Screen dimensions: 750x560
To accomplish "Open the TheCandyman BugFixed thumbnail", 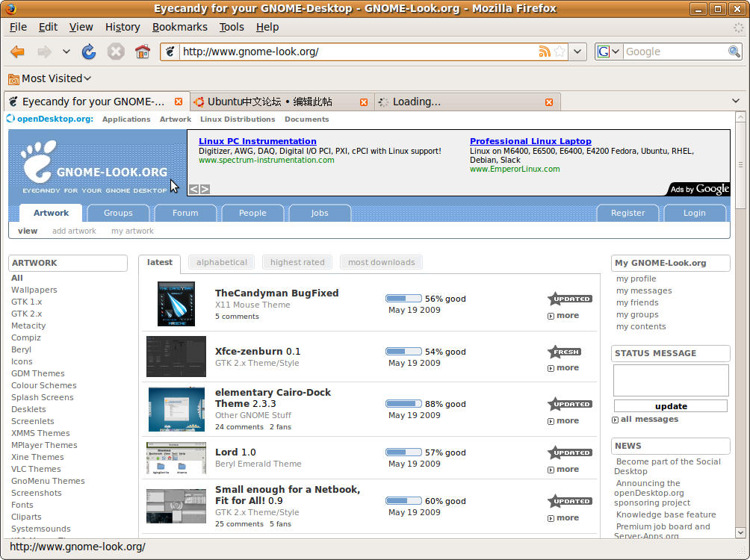I will (176, 304).
